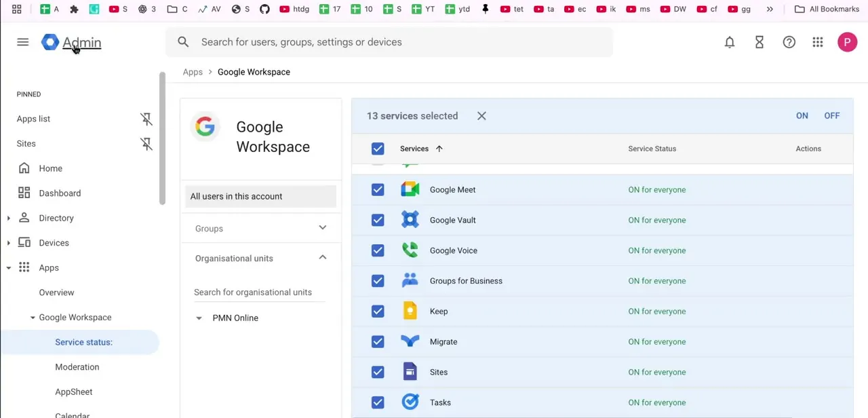This screenshot has width=868, height=418.
Task: Open AppSheet in the sidebar
Action: (74, 392)
